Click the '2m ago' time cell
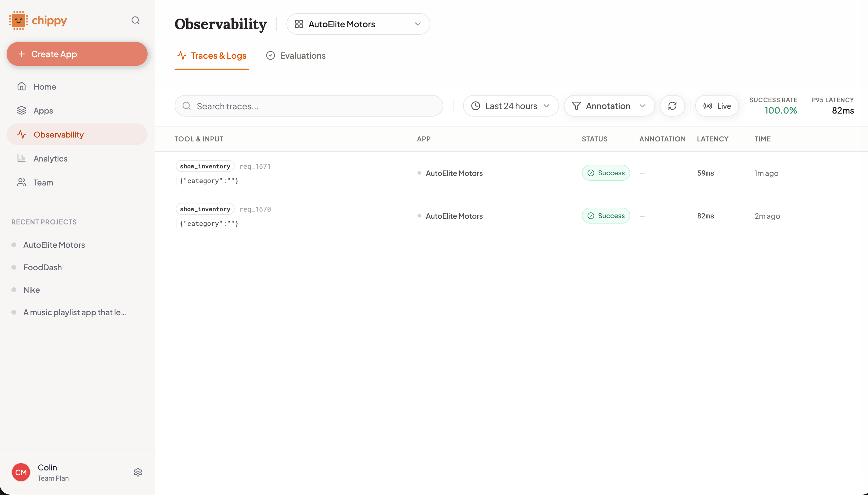868x495 pixels. pyautogui.click(x=767, y=216)
